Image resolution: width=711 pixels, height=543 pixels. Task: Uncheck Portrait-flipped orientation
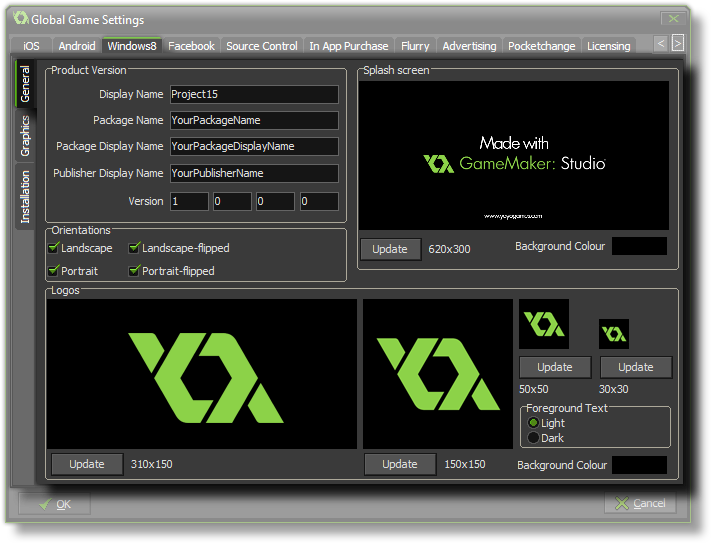(134, 271)
